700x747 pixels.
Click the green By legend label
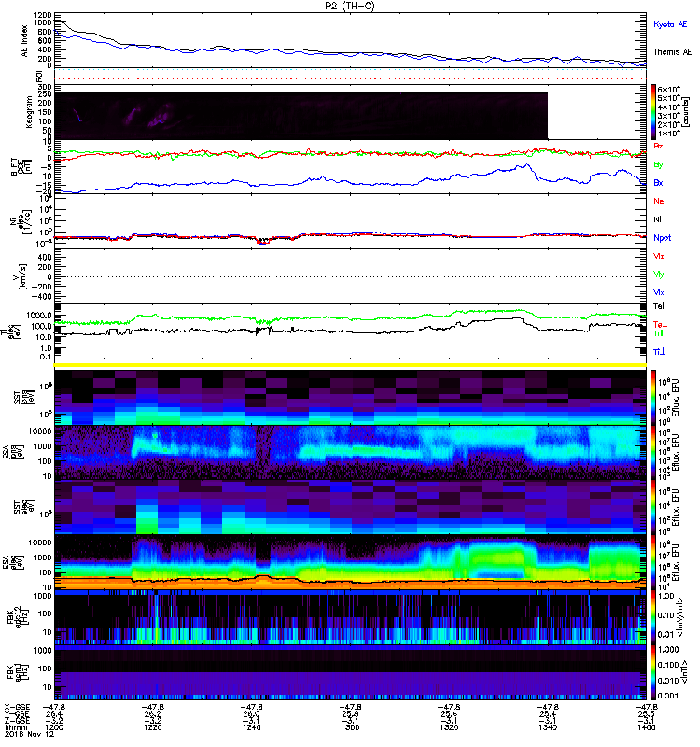coord(658,165)
